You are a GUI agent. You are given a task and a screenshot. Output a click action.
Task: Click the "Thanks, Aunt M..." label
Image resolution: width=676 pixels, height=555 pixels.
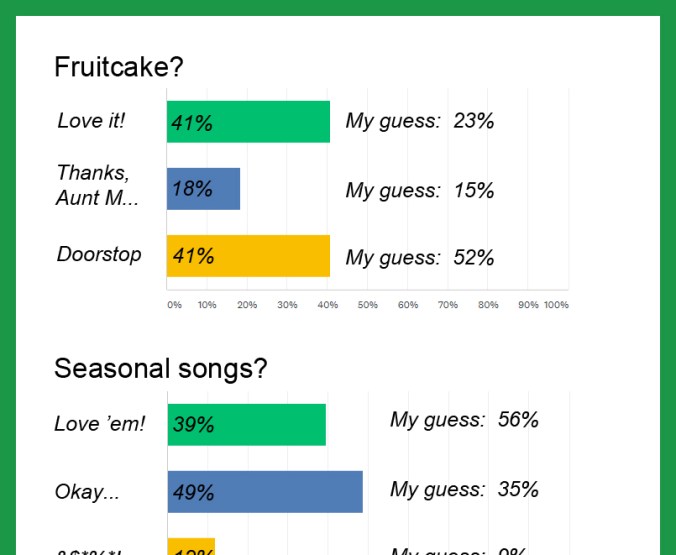(97, 185)
